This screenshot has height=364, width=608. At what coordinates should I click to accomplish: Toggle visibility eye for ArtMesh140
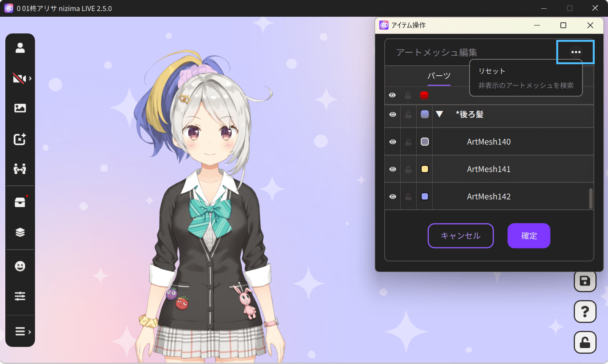click(393, 142)
